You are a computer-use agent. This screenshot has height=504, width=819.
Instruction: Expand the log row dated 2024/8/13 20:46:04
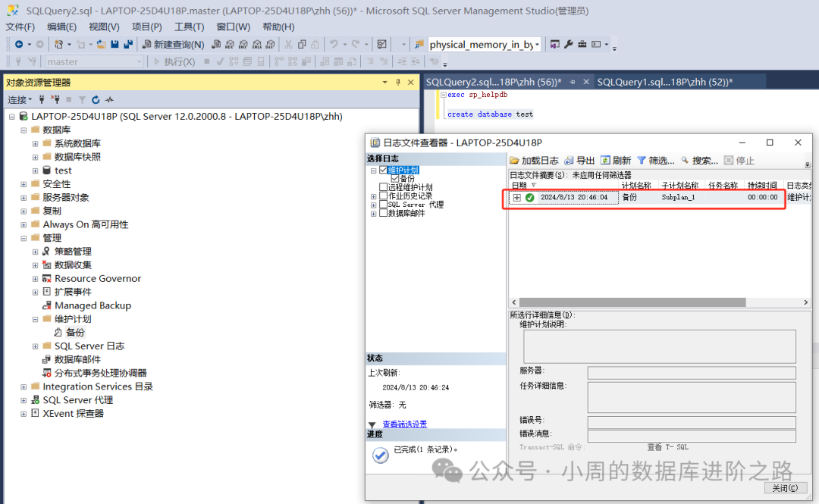(x=516, y=197)
